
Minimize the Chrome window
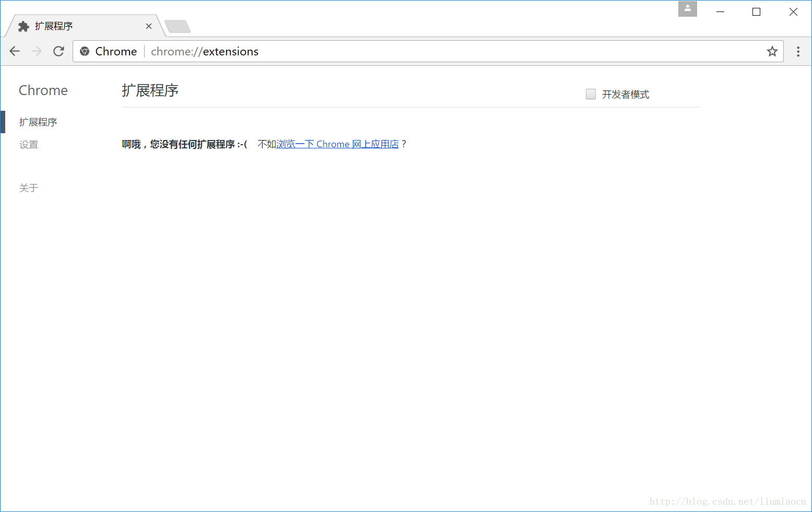pyautogui.click(x=721, y=11)
